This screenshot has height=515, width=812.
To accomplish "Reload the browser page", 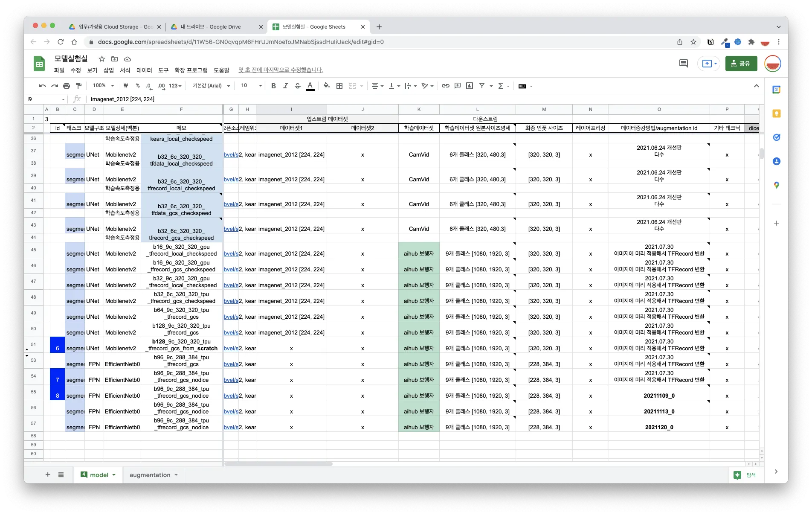I will (x=61, y=42).
